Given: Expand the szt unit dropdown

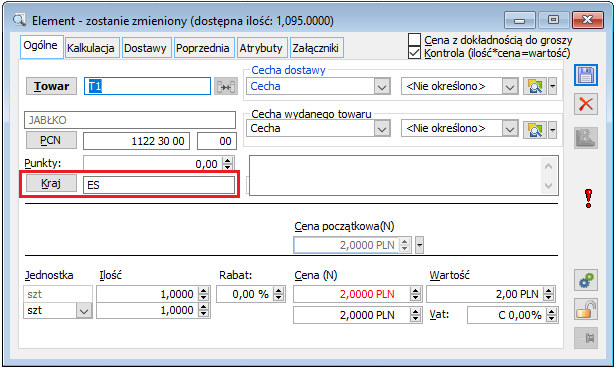Looking at the screenshot, I should [x=83, y=311].
